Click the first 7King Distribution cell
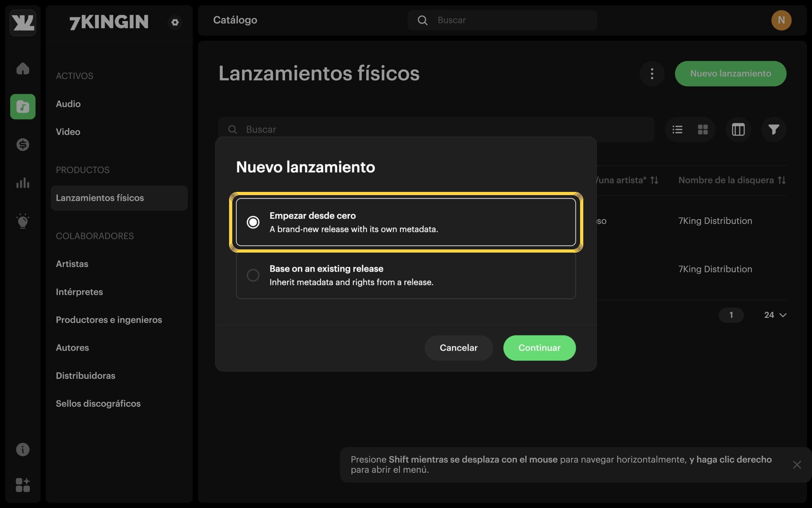Viewport: 812px width, 508px height. click(x=715, y=221)
